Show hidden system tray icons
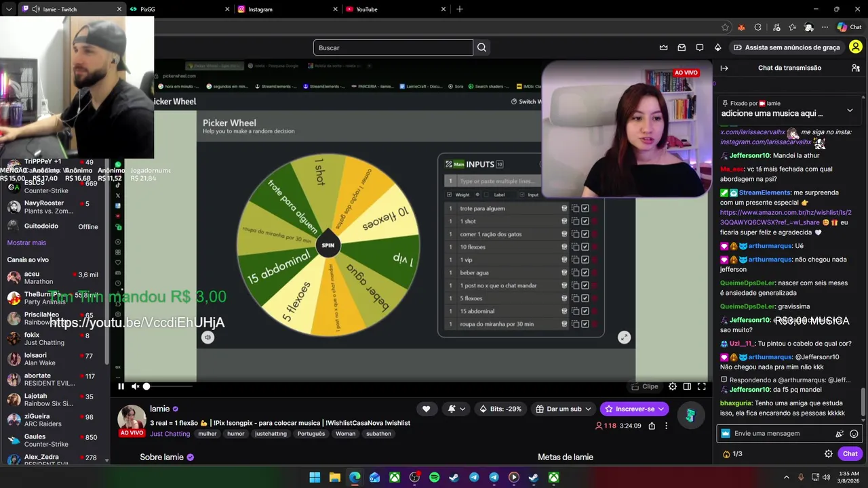The image size is (868, 488). click(x=787, y=477)
